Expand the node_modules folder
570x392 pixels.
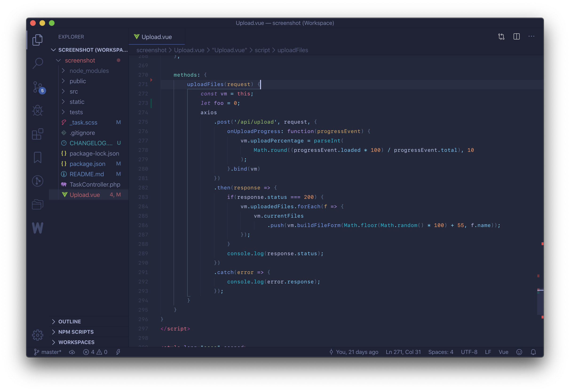point(89,71)
